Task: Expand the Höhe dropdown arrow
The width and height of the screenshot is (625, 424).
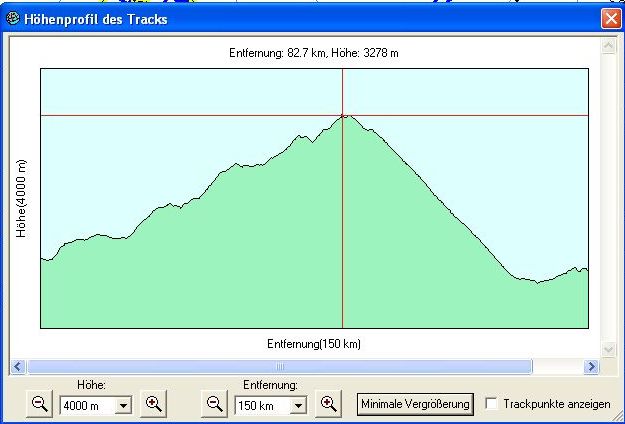Action: point(124,405)
